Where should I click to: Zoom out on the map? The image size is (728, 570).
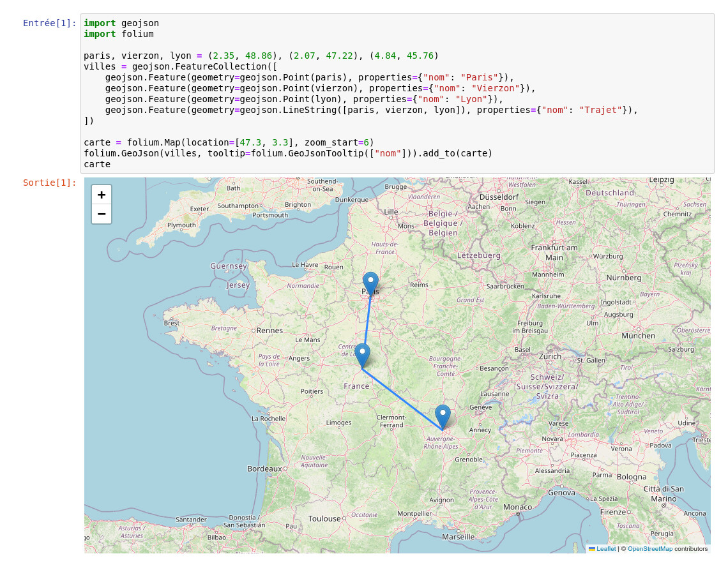click(x=101, y=214)
